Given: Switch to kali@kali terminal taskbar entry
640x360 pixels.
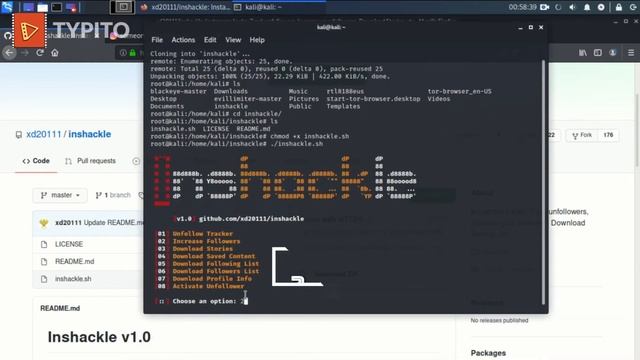Looking at the screenshot, I should (x=280, y=7).
